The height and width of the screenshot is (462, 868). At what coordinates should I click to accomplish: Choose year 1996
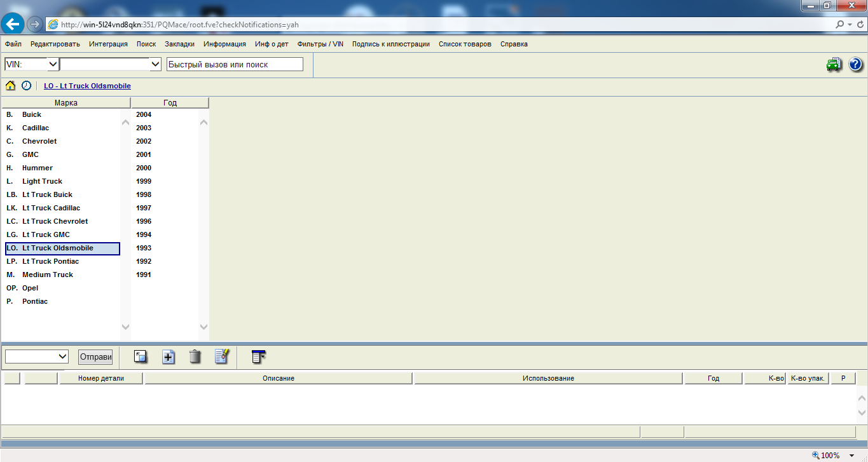pyautogui.click(x=144, y=221)
